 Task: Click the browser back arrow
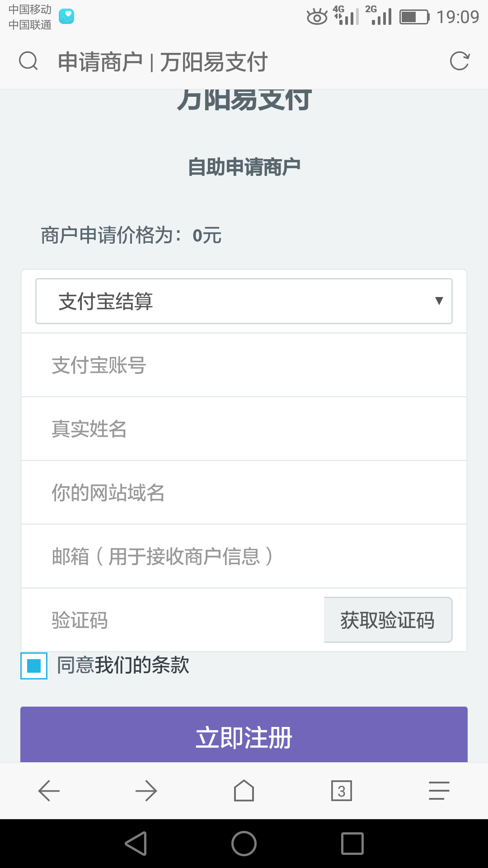point(48,790)
